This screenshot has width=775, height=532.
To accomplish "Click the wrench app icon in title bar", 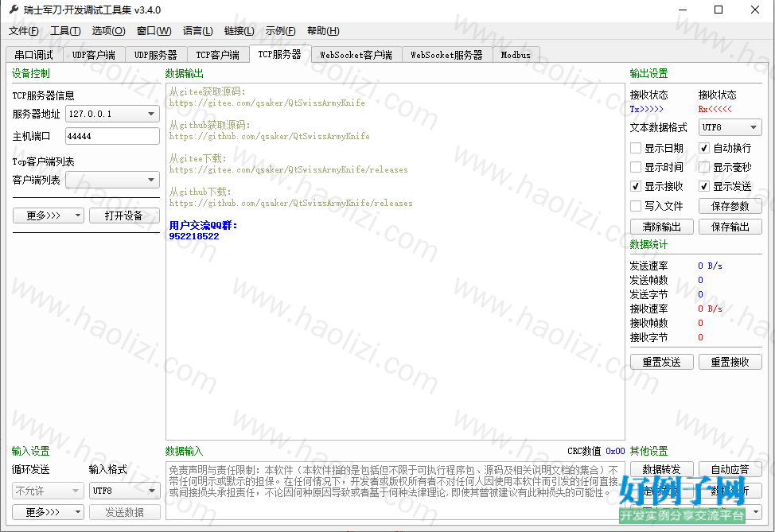I will [x=14, y=10].
